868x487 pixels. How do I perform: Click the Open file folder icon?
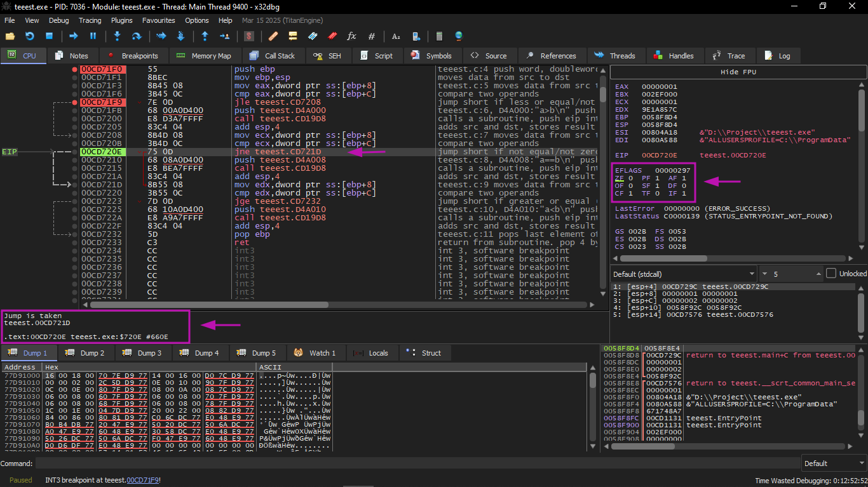(x=10, y=36)
